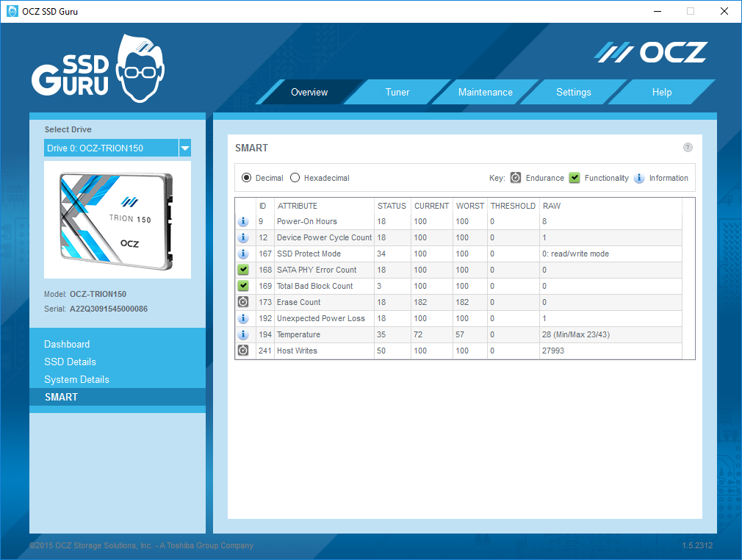The width and height of the screenshot is (742, 560).
Task: Click the green check icon for SATA PHY Error Count
Action: (x=243, y=270)
